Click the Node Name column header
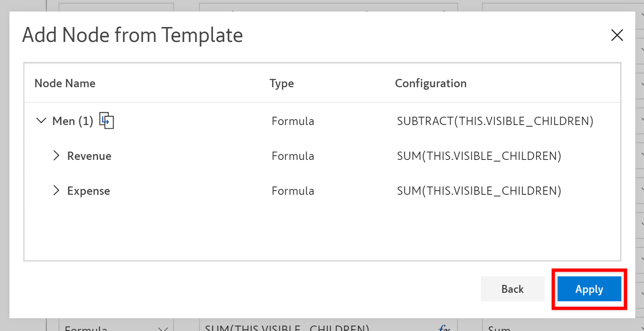 coord(65,83)
